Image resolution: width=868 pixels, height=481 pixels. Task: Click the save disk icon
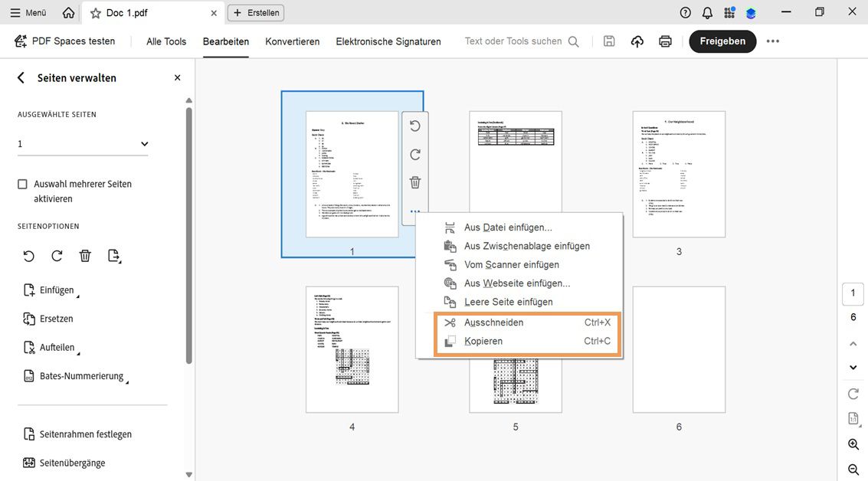609,41
